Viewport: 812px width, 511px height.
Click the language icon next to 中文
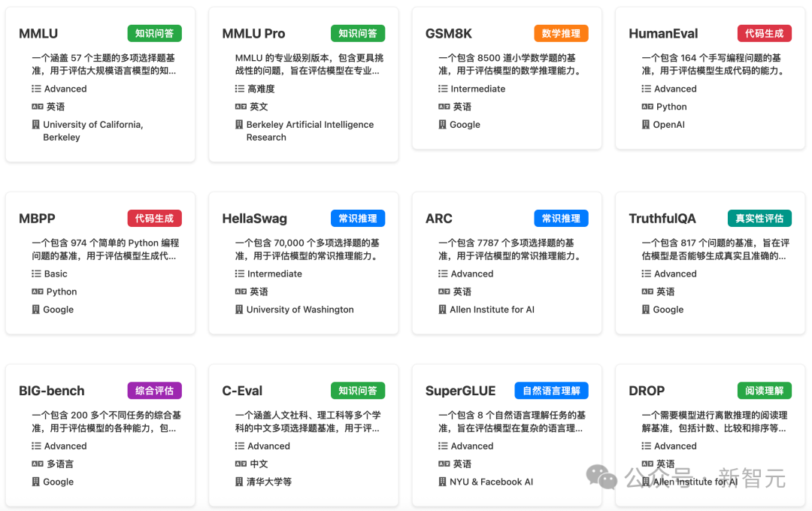241,464
